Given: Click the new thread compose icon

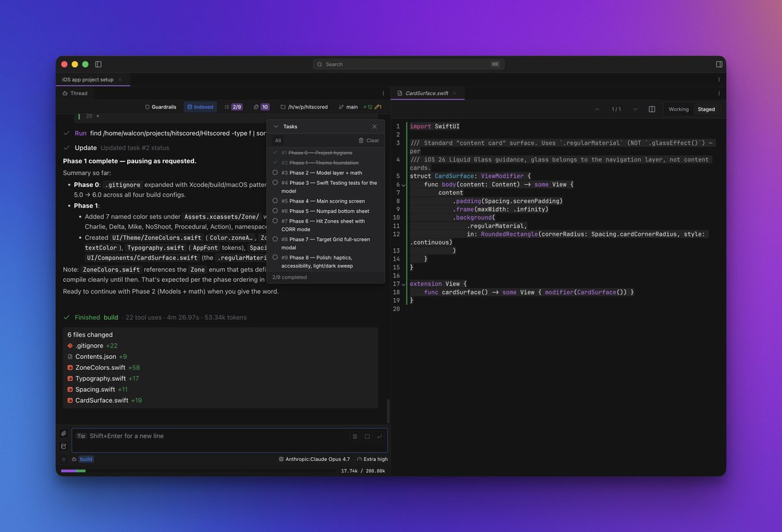Looking at the screenshot, I should (x=64, y=446).
